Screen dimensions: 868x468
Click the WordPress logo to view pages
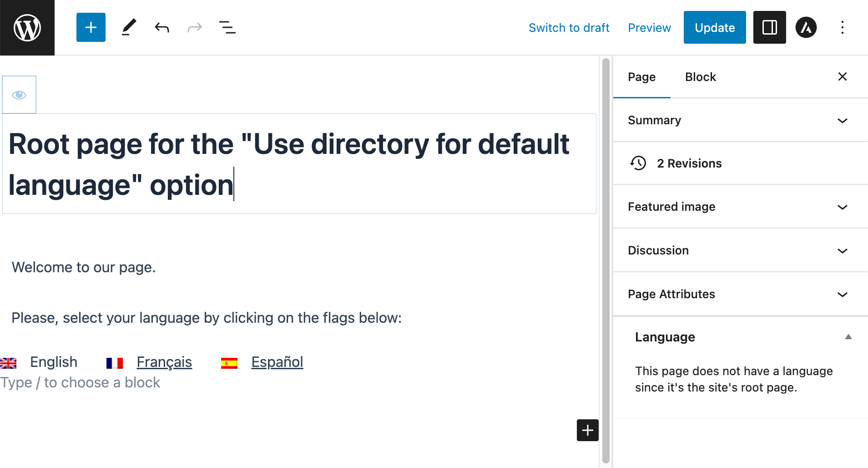pyautogui.click(x=27, y=27)
